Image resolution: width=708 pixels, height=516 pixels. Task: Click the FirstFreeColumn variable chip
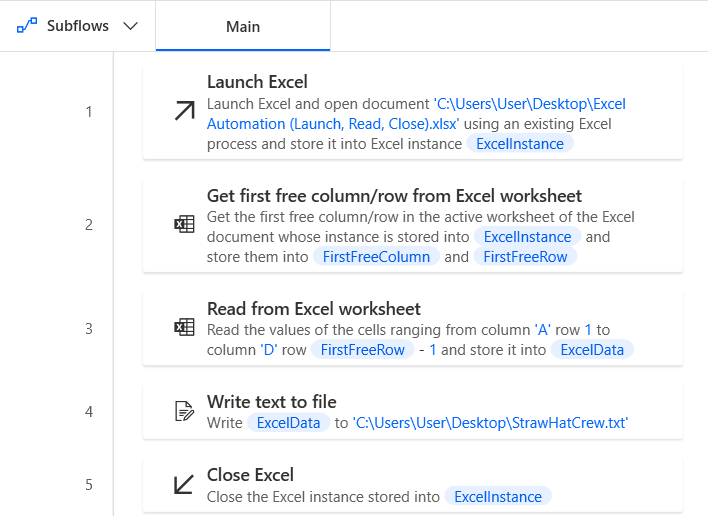[376, 256]
